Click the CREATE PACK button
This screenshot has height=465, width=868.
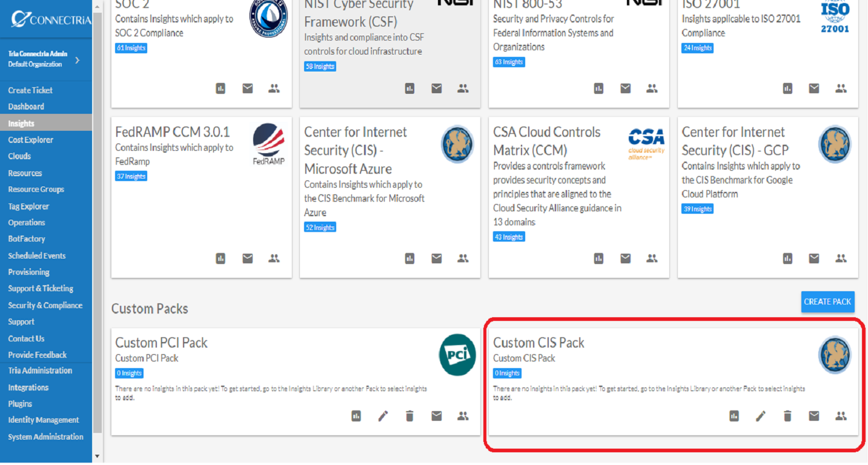827,302
